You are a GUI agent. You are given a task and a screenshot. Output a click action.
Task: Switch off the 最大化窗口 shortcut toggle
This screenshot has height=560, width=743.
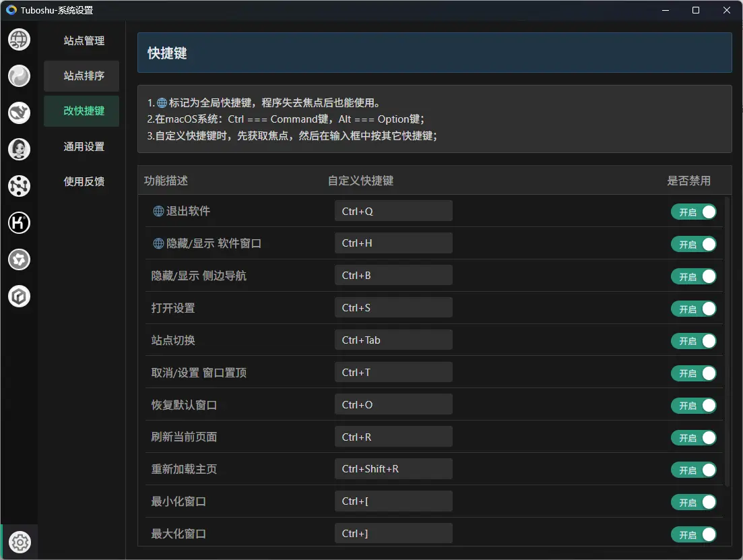(693, 534)
